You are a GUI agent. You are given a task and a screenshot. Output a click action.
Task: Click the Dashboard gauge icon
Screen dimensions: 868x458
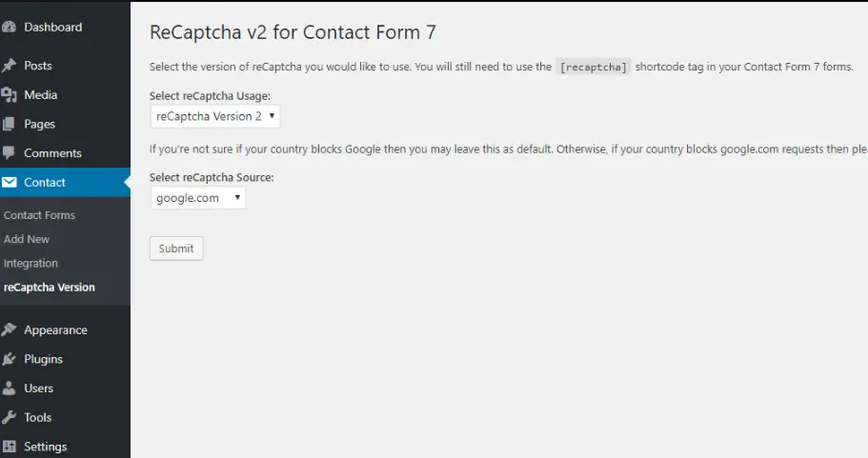tap(9, 27)
